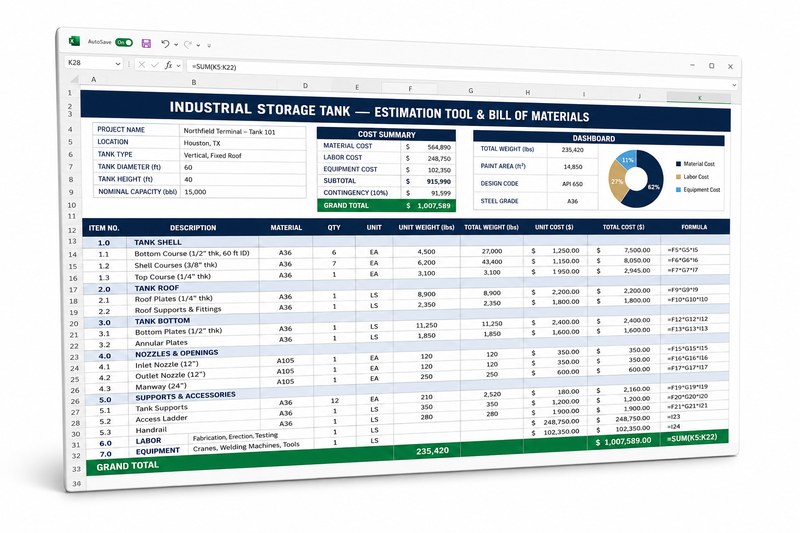This screenshot has width=800, height=533.
Task: Select column F header
Action: tap(410, 89)
